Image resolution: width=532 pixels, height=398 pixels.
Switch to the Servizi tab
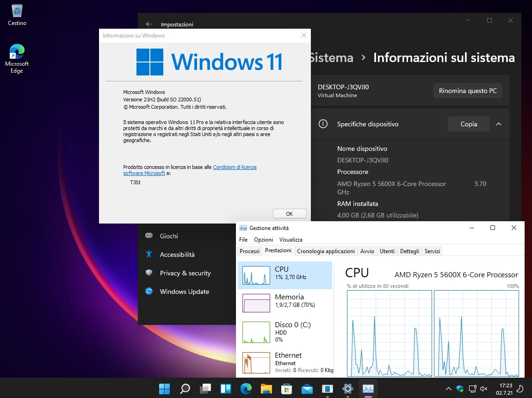[432, 251]
